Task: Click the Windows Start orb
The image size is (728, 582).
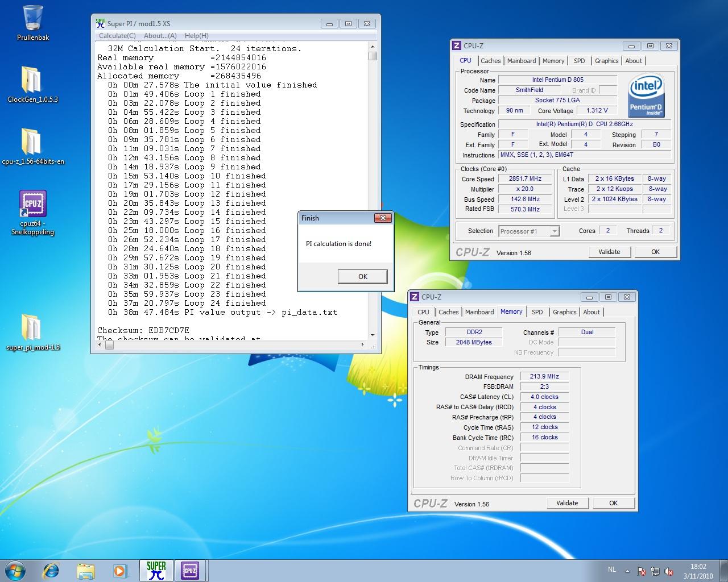Action: tap(15, 571)
